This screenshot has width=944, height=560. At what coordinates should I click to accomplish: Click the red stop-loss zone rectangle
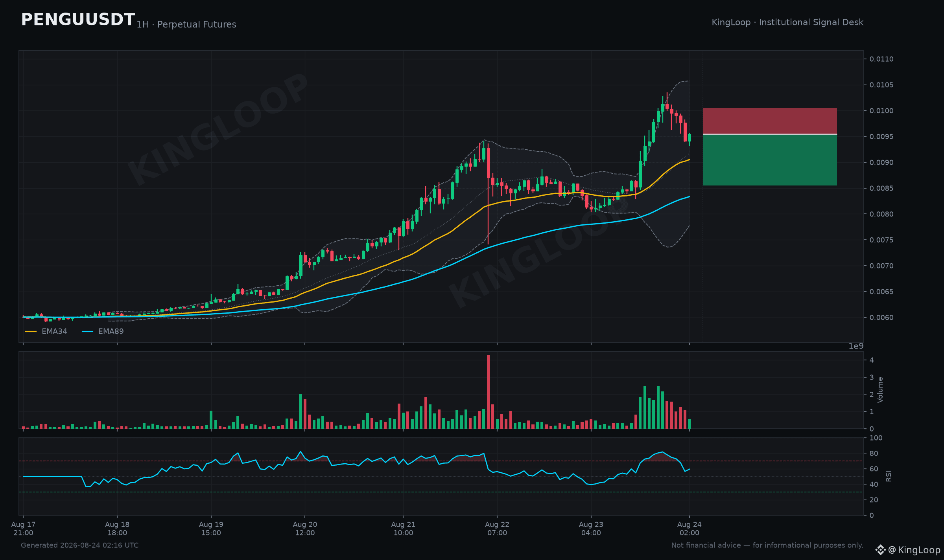pos(770,121)
